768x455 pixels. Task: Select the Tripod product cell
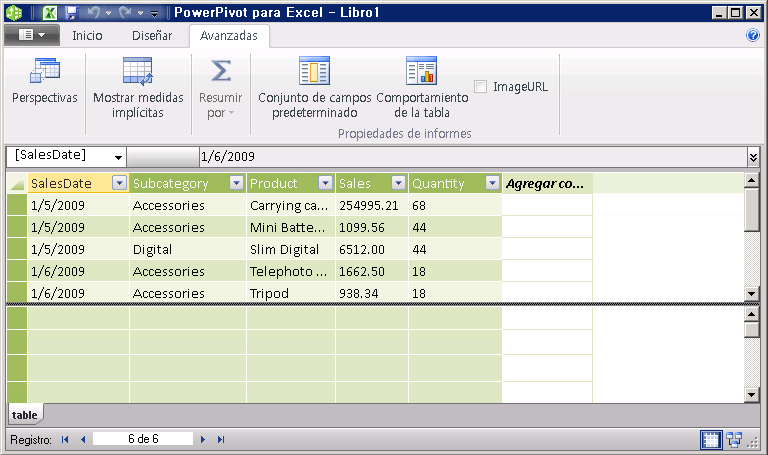tap(291, 293)
